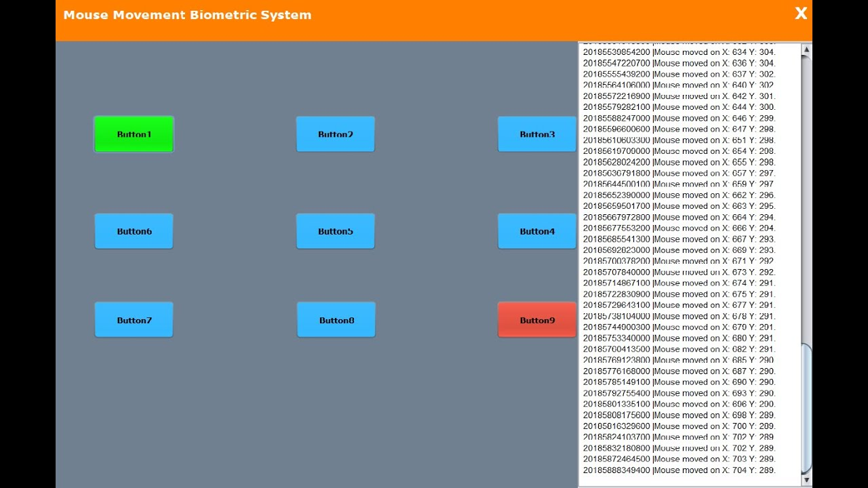The width and height of the screenshot is (868, 488).
Task: Click the log panel scrollbar thumb
Action: 806,408
